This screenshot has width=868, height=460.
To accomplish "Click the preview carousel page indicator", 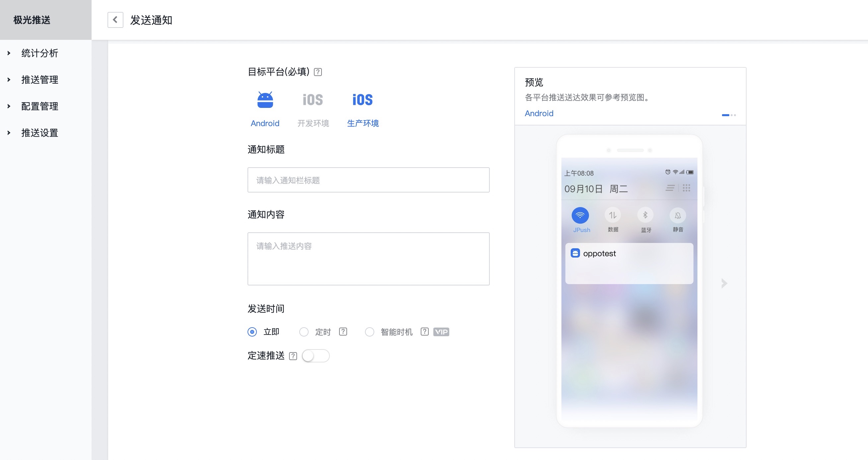I will pyautogui.click(x=729, y=115).
